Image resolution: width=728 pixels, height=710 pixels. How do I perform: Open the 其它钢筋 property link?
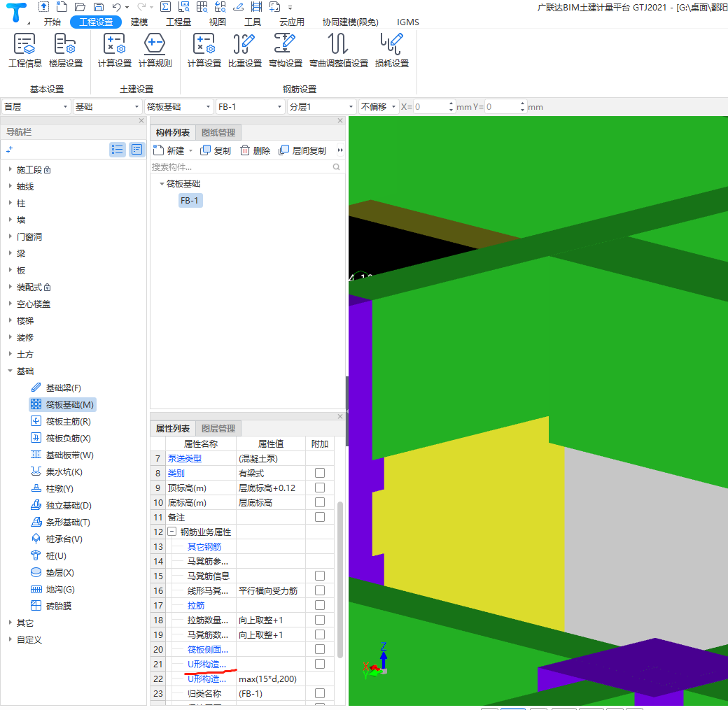pos(204,546)
